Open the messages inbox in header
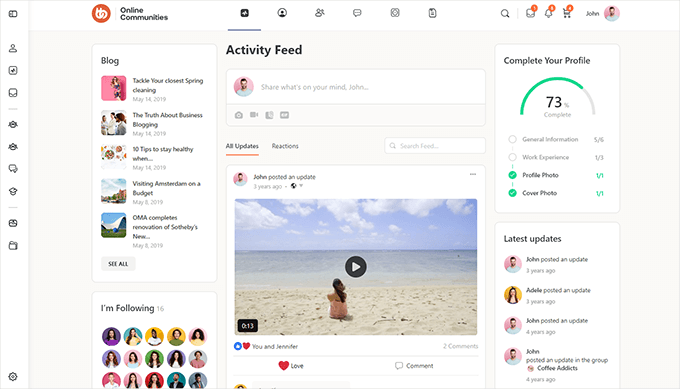680x389 pixels. tap(530, 13)
